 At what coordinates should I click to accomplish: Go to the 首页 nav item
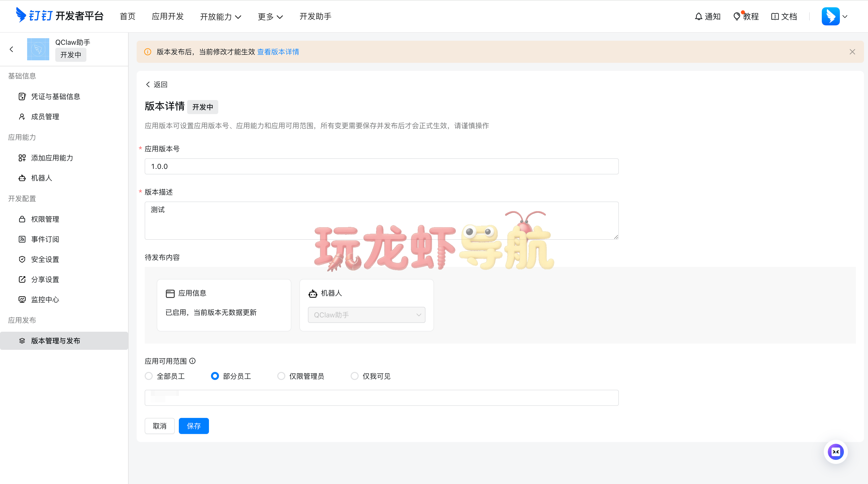127,17
